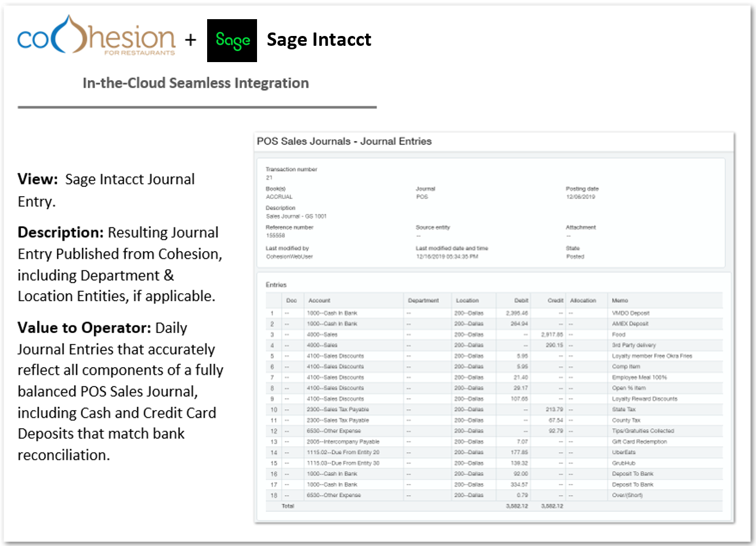Click the Over/(Short) memo in row 18
Screen dimensions: 756x546
pyautogui.click(x=627, y=496)
